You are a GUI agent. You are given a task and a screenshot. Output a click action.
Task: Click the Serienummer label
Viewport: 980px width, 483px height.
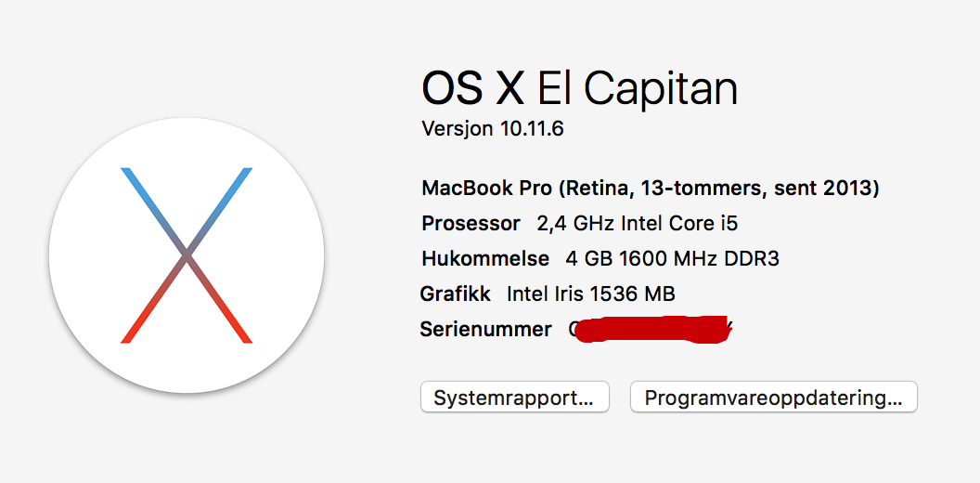point(485,330)
